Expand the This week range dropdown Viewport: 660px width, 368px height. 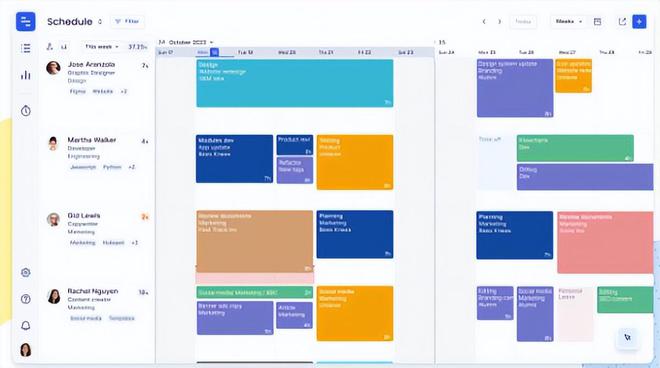(101, 47)
